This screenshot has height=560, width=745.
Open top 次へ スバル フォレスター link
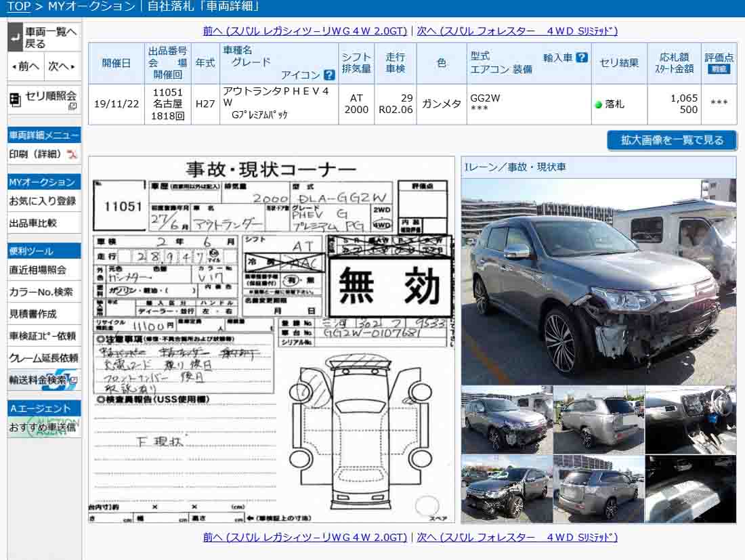pos(517,31)
